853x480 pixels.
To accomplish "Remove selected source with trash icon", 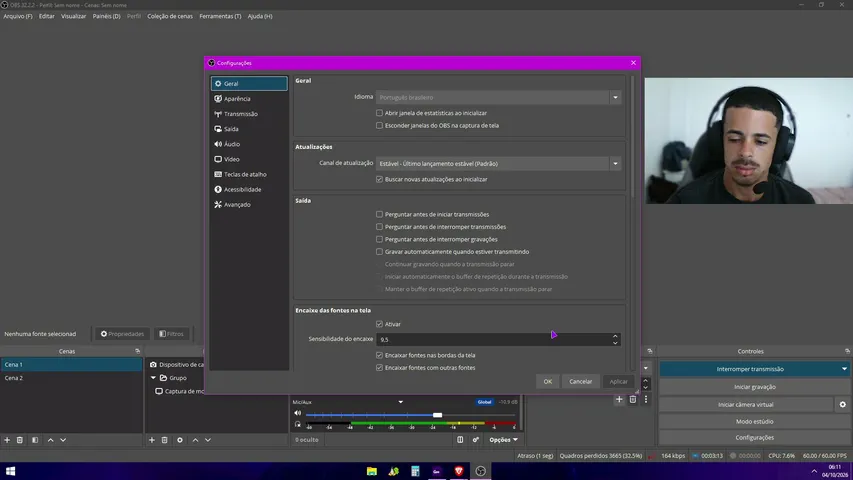I will [164, 440].
